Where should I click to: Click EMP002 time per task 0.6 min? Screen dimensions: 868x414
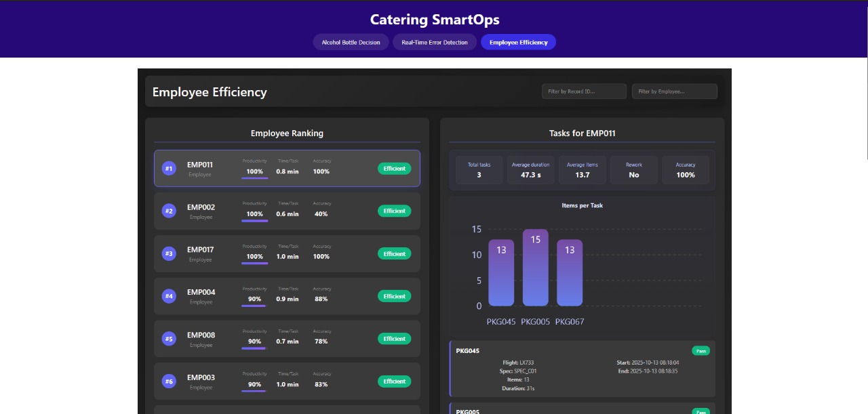pos(288,214)
